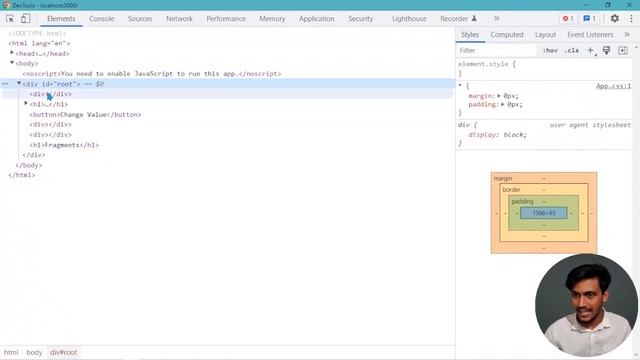Edit the display: block value
Image resolution: width=640 pixels, height=360 pixels.
pyautogui.click(x=515, y=135)
